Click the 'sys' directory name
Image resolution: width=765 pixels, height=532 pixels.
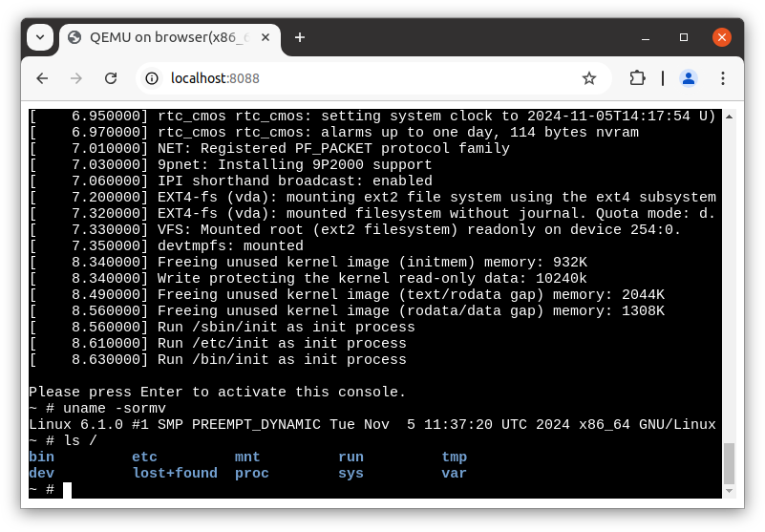(x=351, y=473)
